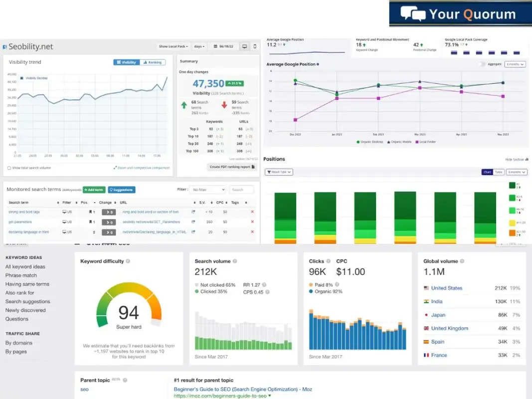The width and height of the screenshot is (532, 399).
Task: Click the Hide Section chart icon
Action: pyautogui.click(x=527, y=159)
